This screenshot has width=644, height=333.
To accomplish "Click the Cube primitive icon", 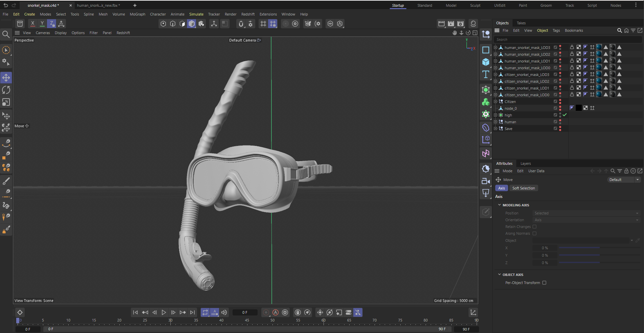I will 486,62.
